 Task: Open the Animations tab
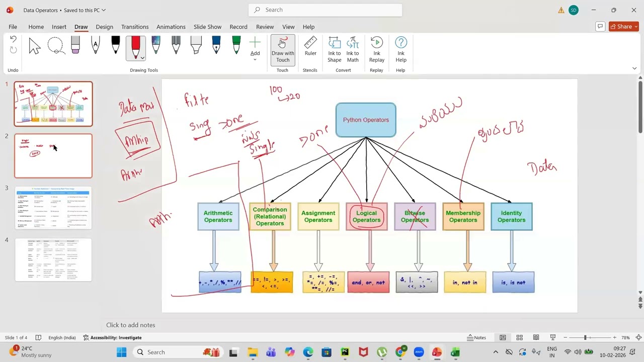[x=171, y=27]
